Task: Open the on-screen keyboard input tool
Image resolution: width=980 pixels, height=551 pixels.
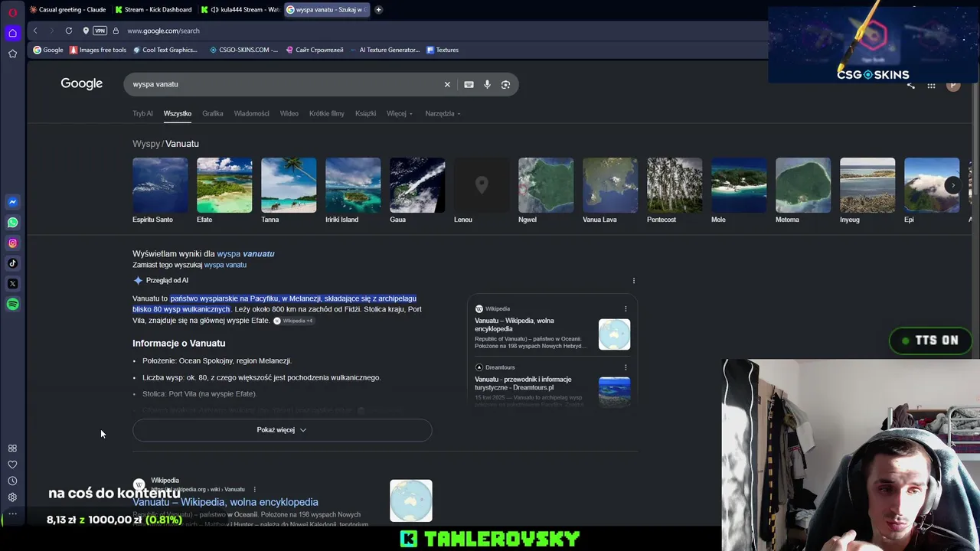Action: 469,84
